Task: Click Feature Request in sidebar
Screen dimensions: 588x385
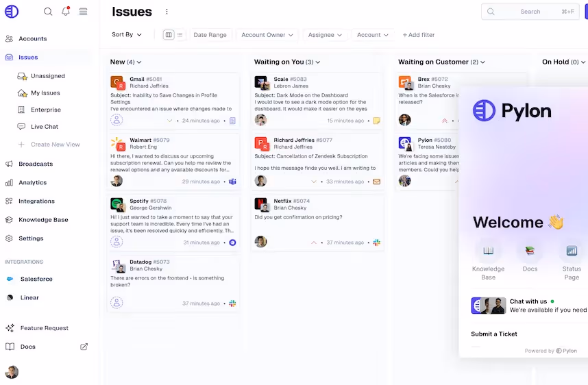Action: pos(45,328)
